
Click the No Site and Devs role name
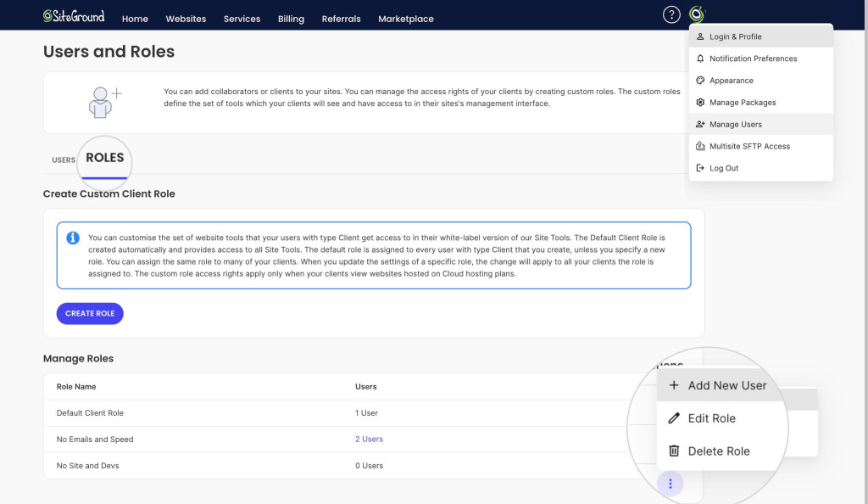(x=87, y=466)
